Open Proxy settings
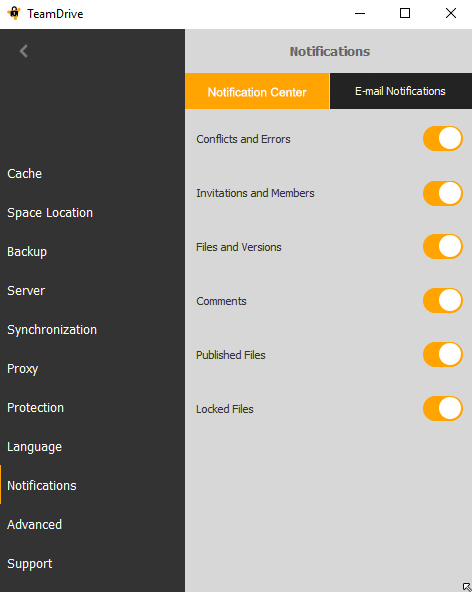472x592 pixels. click(x=23, y=369)
